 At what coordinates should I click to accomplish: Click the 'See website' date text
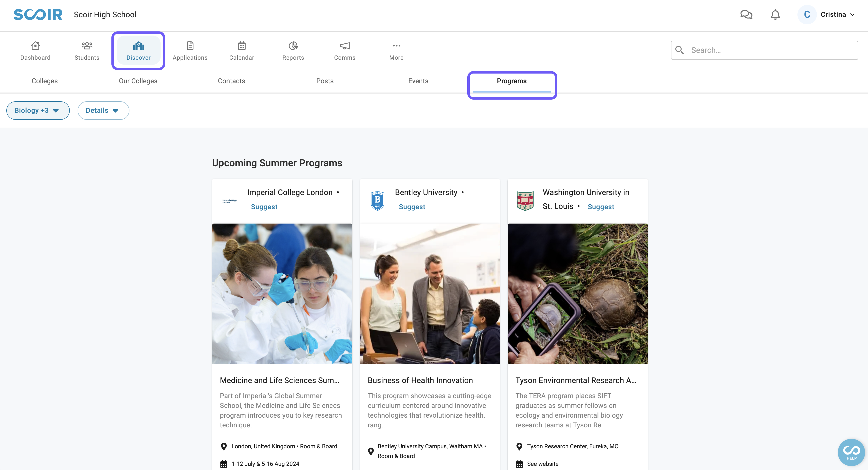tap(542, 464)
